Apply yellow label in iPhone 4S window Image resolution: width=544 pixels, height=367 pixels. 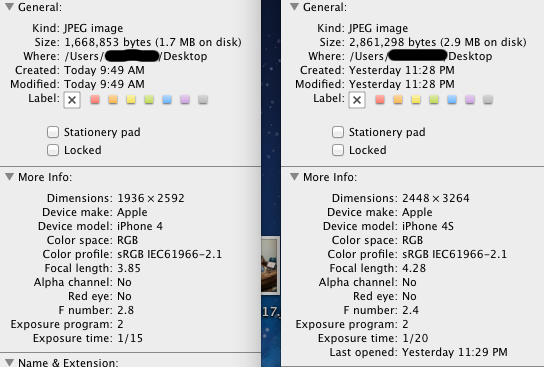[x=416, y=100]
